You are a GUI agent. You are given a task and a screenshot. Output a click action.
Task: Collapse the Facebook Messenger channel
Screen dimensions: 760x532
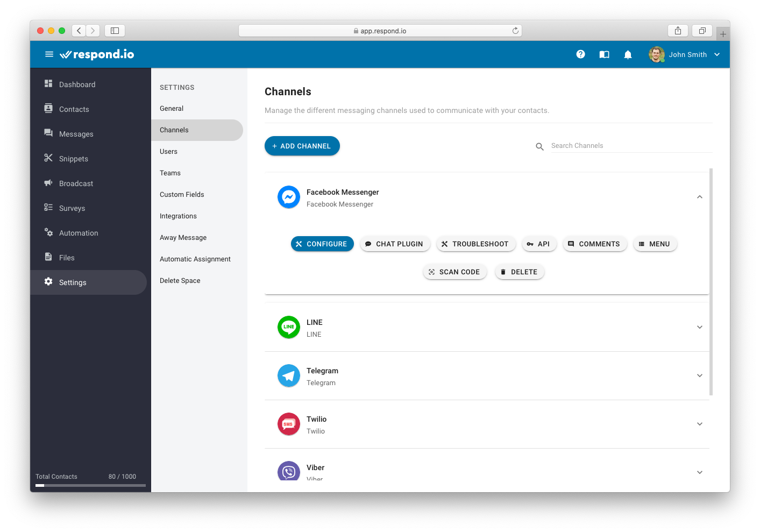point(700,197)
